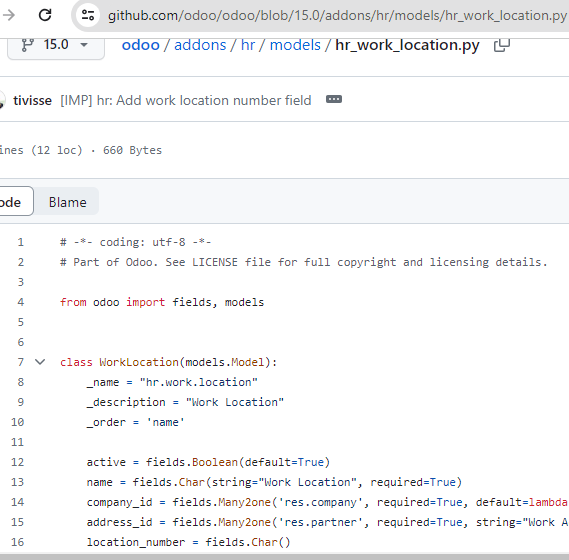The width and height of the screenshot is (569, 560).
Task: Click the horizontal scrollbar below the code
Action: [x=284, y=557]
